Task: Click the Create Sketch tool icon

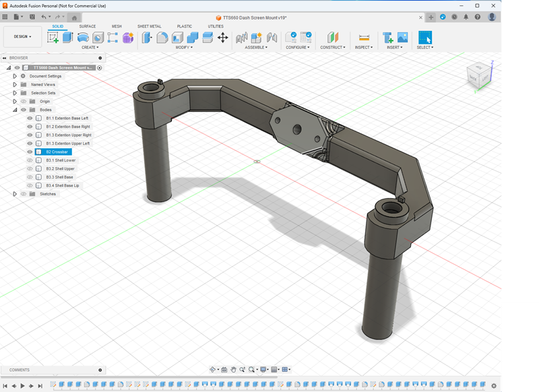Action: pos(53,38)
